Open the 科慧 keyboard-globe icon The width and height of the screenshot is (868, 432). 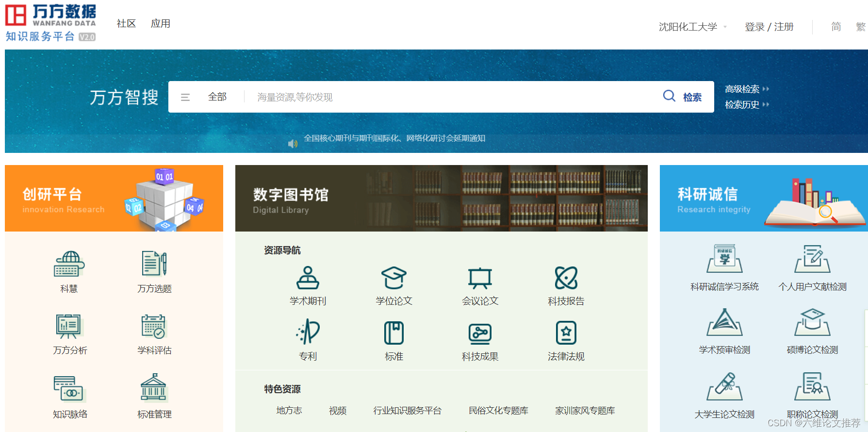(x=69, y=264)
